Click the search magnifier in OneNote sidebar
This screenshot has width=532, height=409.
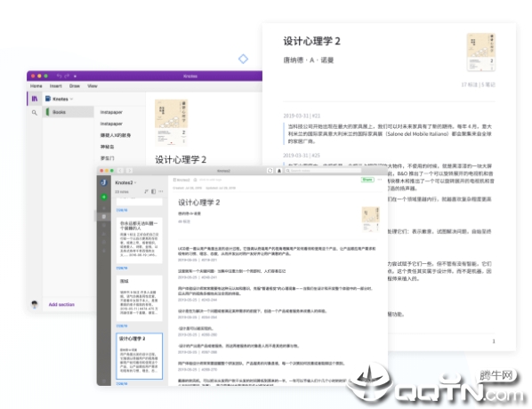click(35, 113)
